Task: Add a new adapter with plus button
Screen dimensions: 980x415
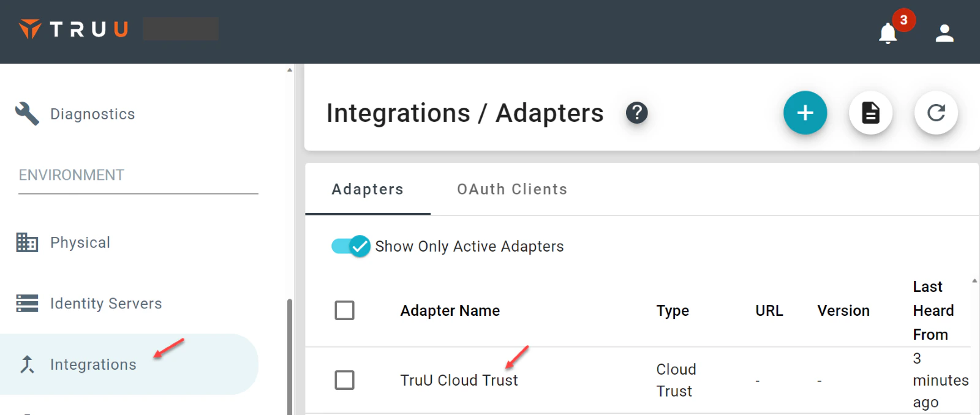Action: 805,113
